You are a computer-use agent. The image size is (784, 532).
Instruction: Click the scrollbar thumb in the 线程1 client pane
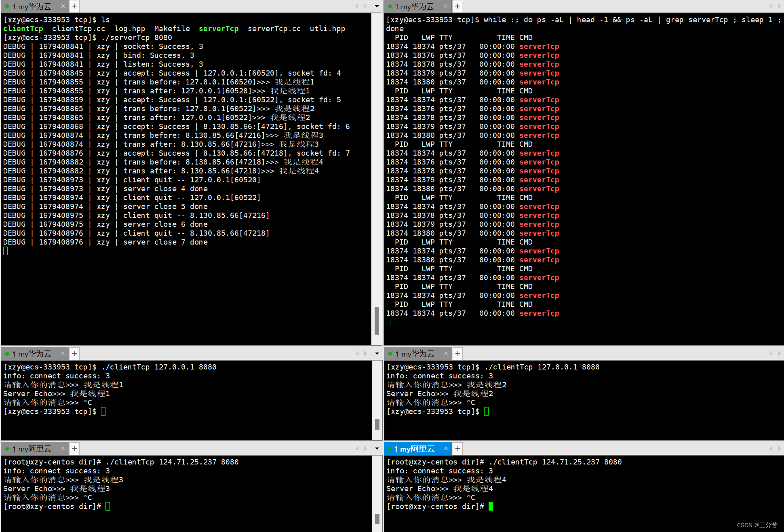point(377,424)
